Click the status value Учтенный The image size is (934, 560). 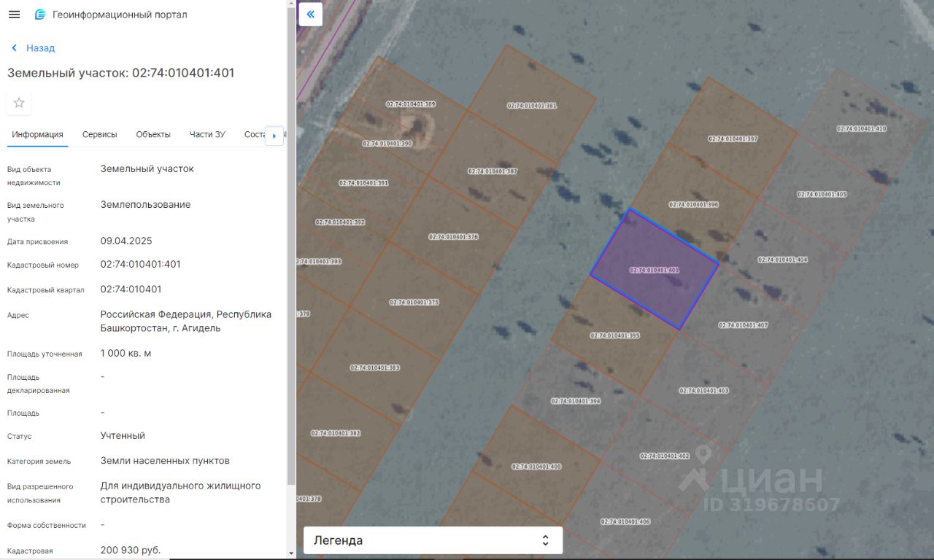pyautogui.click(x=123, y=435)
